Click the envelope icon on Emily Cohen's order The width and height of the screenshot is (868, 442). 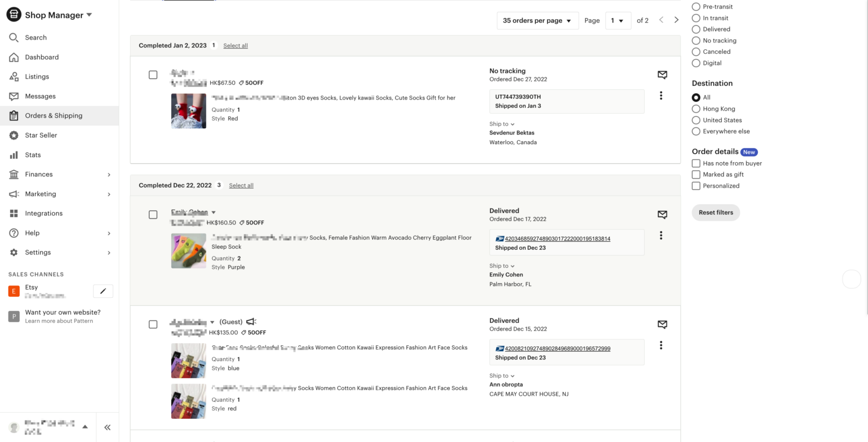click(662, 214)
